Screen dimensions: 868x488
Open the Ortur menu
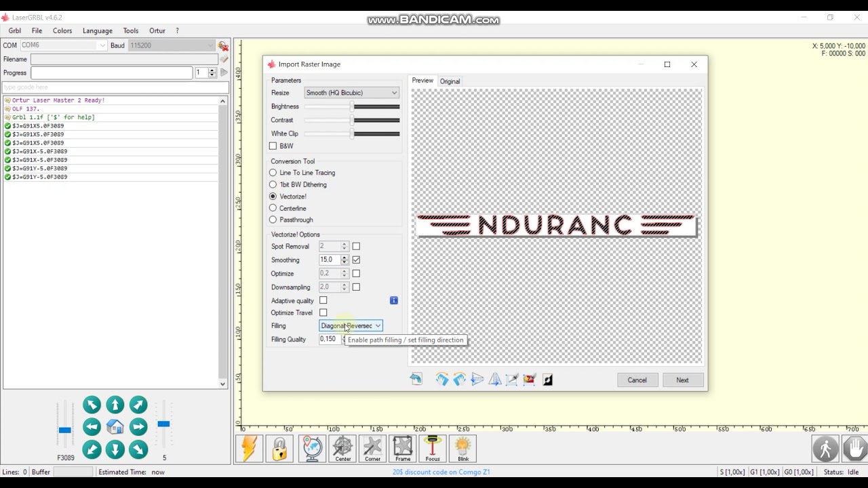pyautogui.click(x=157, y=30)
